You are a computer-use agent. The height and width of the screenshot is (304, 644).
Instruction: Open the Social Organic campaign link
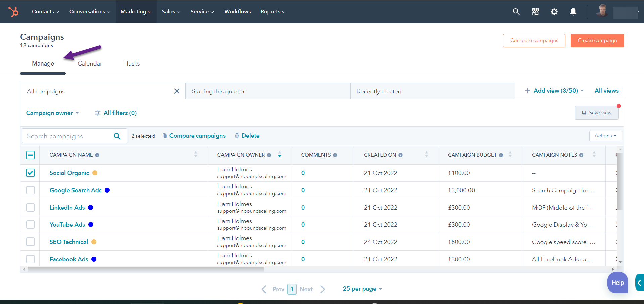(69, 173)
